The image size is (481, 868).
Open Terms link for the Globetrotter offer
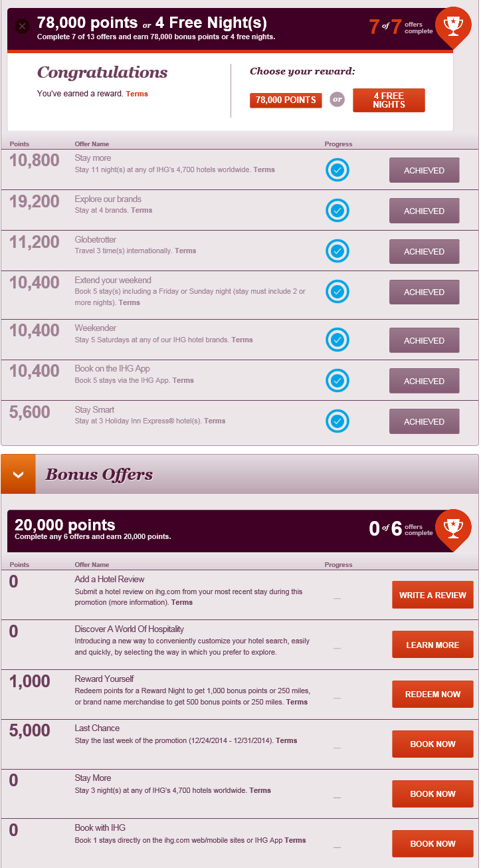click(185, 251)
